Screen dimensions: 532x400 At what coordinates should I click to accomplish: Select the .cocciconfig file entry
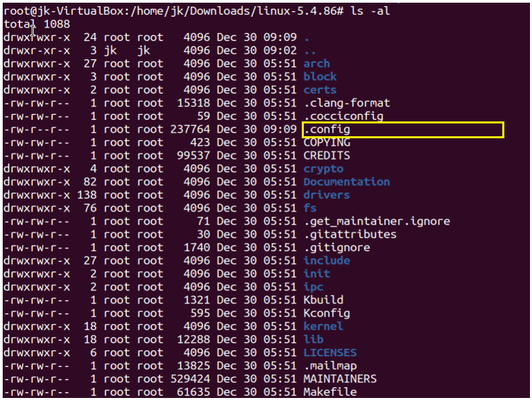coord(344,116)
